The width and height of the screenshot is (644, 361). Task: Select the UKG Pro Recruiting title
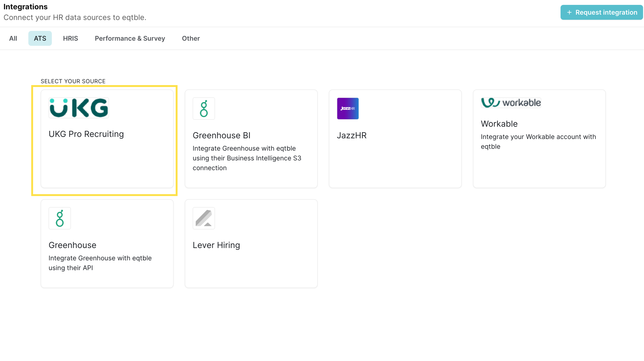86,134
